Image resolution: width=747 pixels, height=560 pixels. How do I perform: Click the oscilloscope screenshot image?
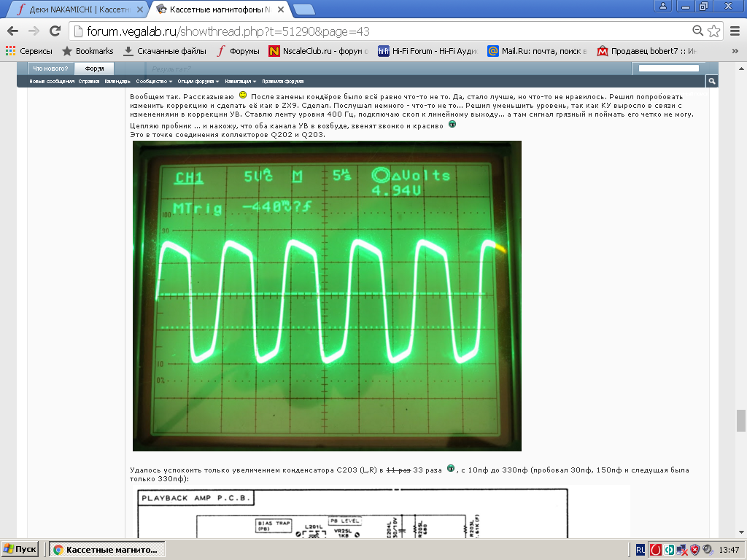point(327,296)
